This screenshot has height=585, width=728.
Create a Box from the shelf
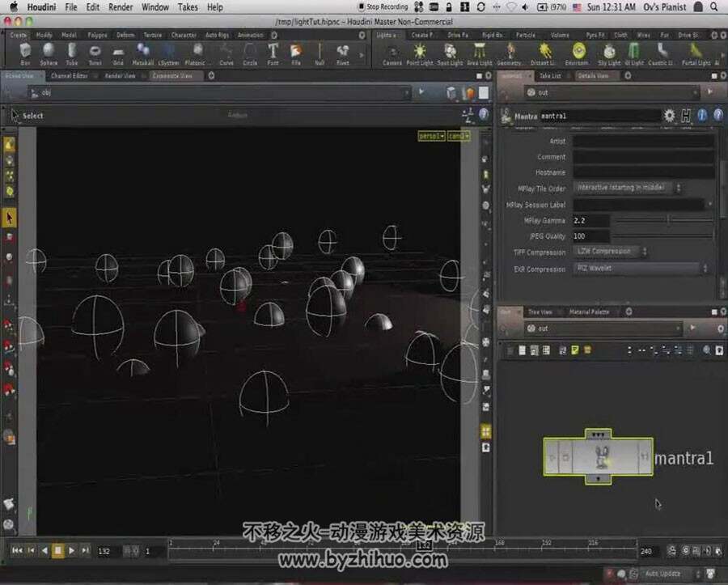pos(25,54)
